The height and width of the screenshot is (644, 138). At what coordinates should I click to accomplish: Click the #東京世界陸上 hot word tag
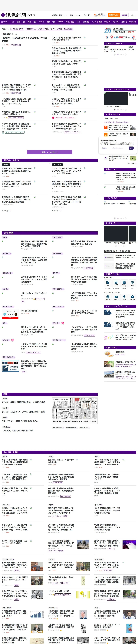coord(30,29)
